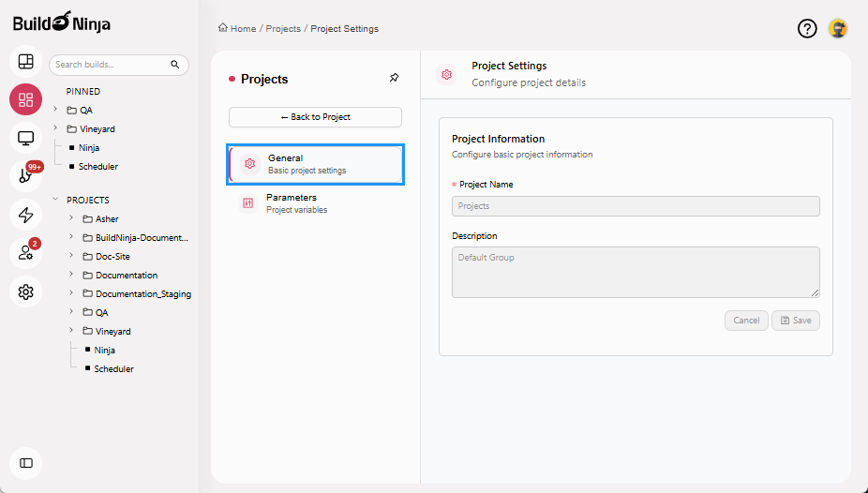Image resolution: width=868 pixels, height=493 pixels.
Task: Click the Project Settings header gear icon
Action: (x=447, y=75)
